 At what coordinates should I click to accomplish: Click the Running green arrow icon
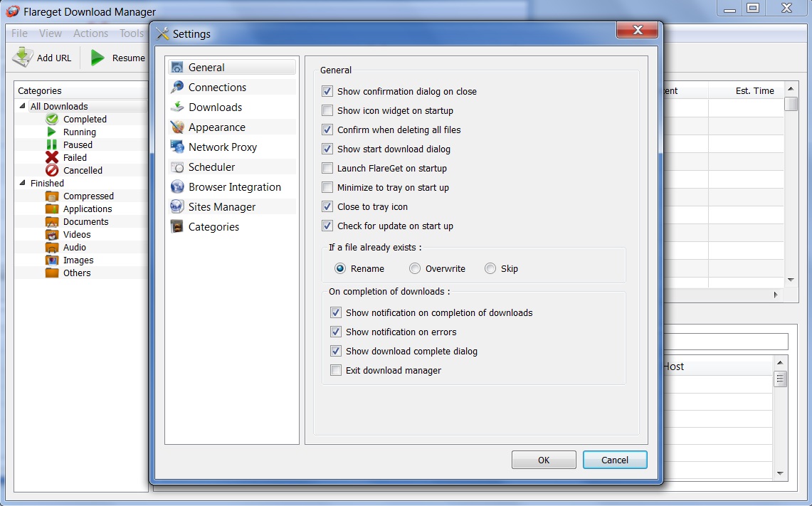(x=52, y=132)
